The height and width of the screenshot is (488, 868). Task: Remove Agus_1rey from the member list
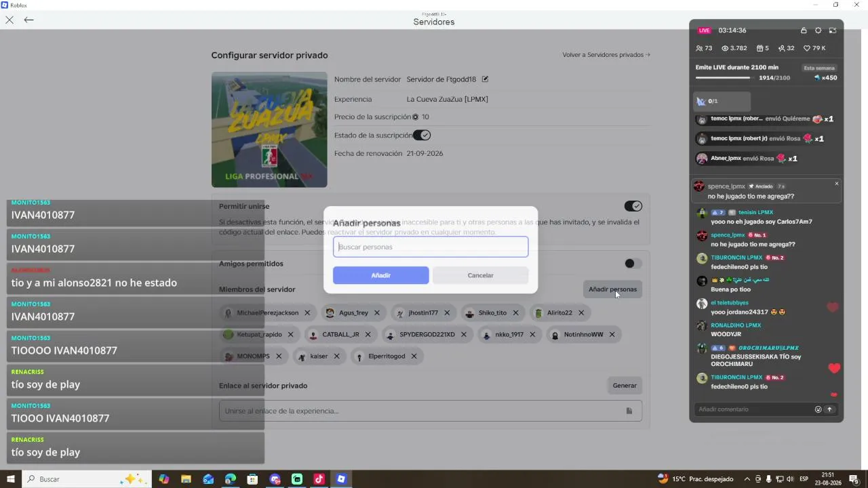coord(377,313)
